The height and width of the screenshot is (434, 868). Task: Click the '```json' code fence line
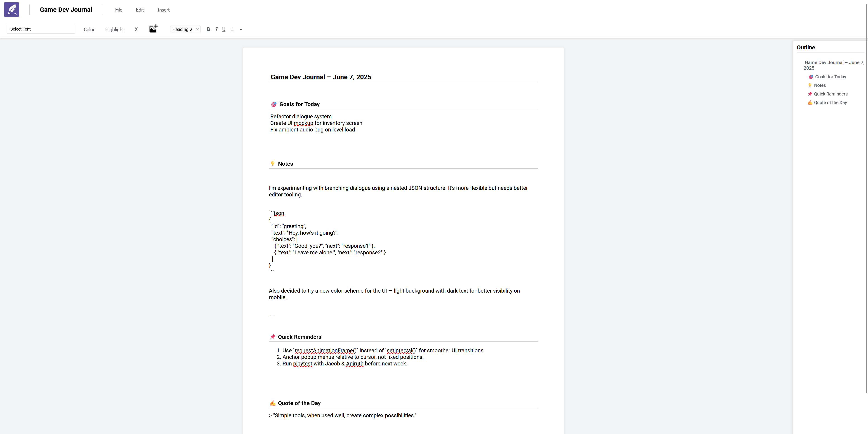277,213
